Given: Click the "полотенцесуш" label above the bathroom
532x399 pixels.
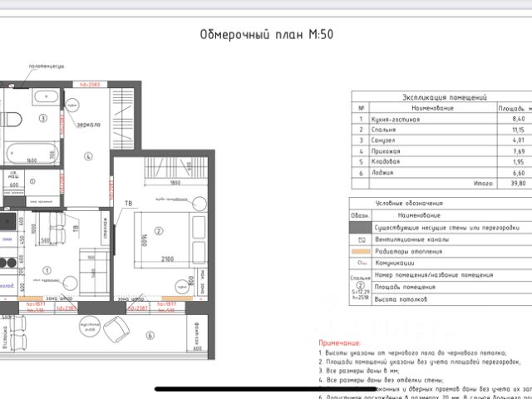Looking at the screenshot, I should 47,66.
